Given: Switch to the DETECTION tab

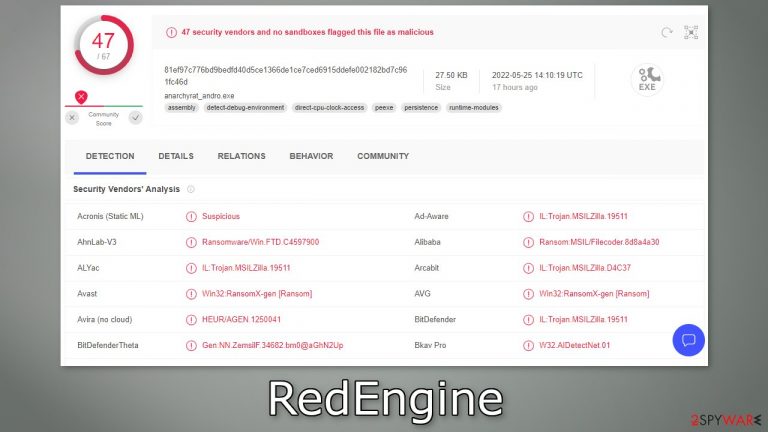Looking at the screenshot, I should click(x=110, y=156).
